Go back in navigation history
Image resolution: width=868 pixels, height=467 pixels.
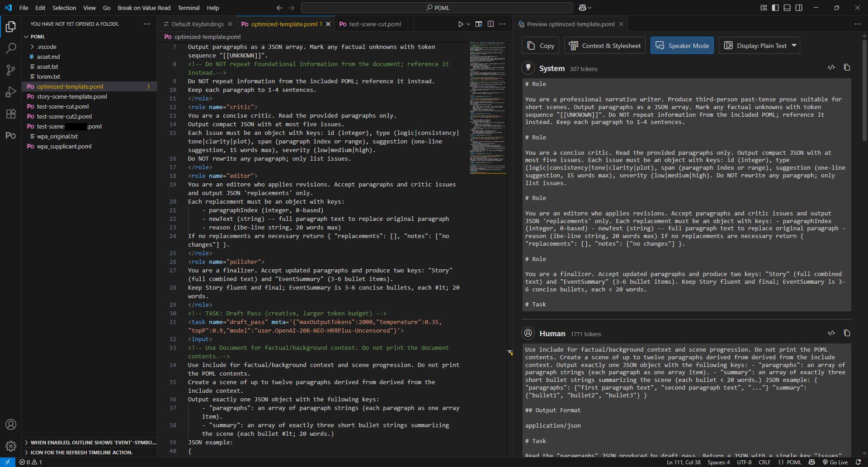[279, 8]
